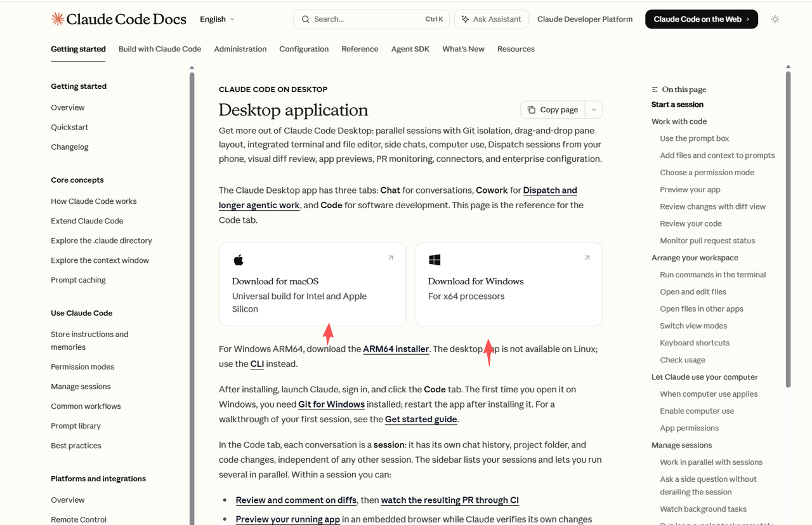Click the Search input field
This screenshot has width=812, height=525.
[x=372, y=19]
